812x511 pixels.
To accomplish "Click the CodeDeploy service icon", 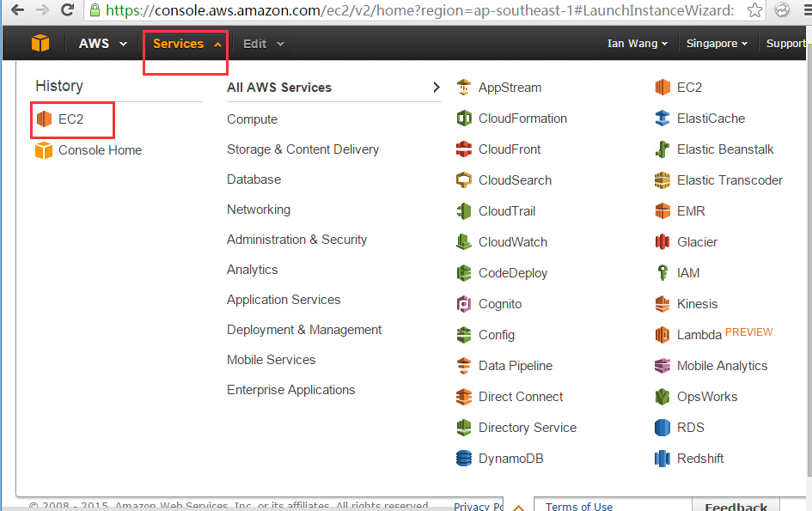I will click(x=464, y=273).
